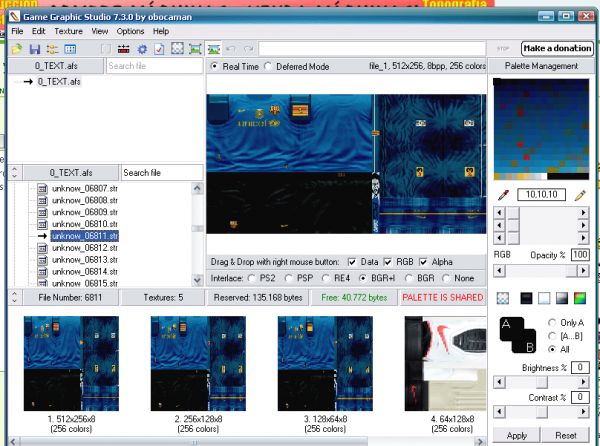Choose the None interlace option

coord(446,278)
